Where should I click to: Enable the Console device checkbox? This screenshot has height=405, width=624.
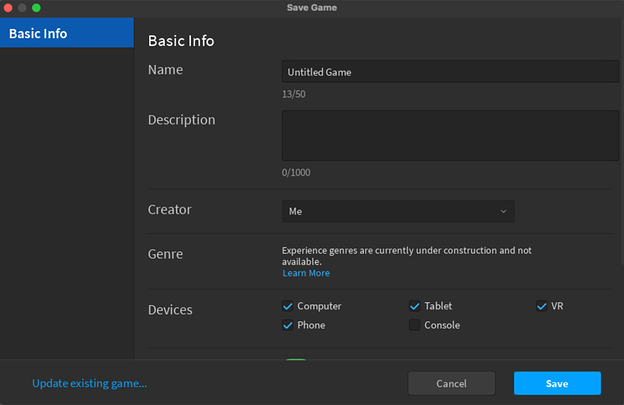415,325
